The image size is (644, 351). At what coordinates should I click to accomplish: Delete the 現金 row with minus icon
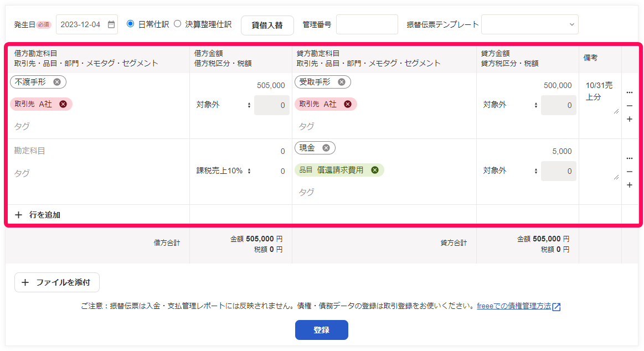pyautogui.click(x=630, y=172)
